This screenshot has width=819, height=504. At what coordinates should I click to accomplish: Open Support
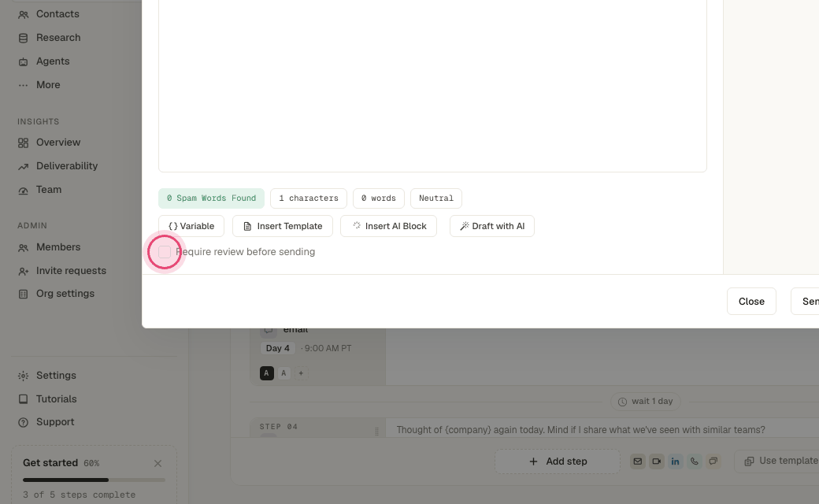click(55, 422)
